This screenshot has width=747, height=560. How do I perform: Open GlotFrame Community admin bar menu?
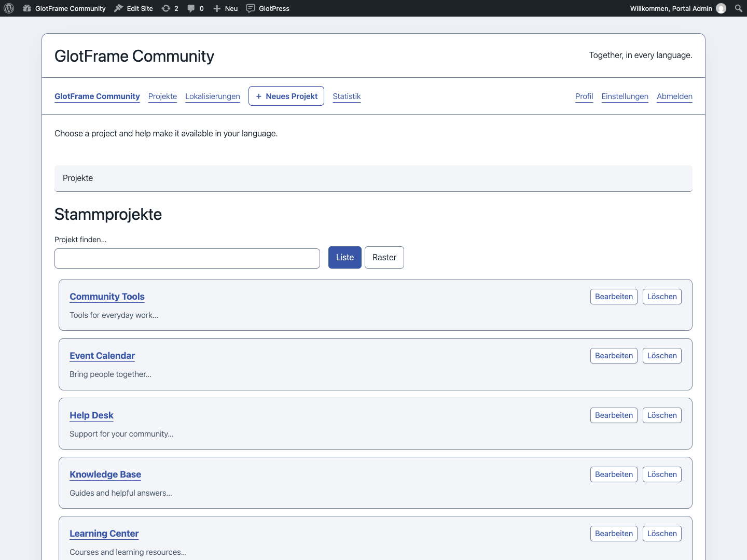point(64,8)
